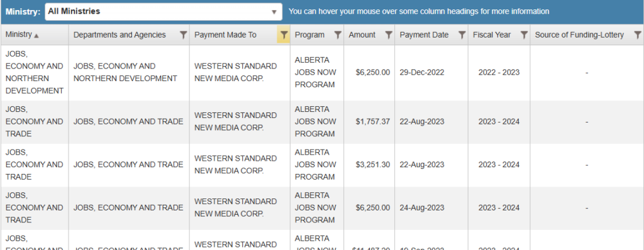Click Ministry cell of the 29-Dec-2022 row
Viewport: 644px width, 250px height.
pos(35,72)
